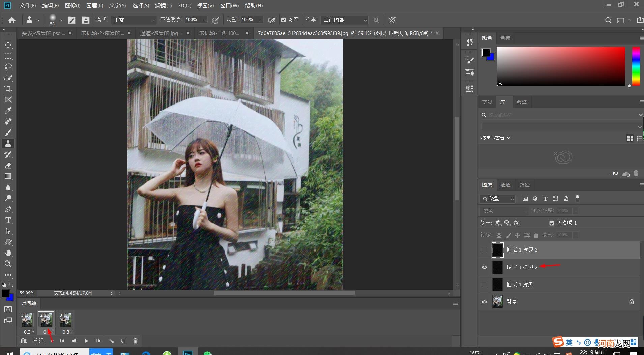Select the Lasso tool
644x355 pixels.
click(x=8, y=67)
